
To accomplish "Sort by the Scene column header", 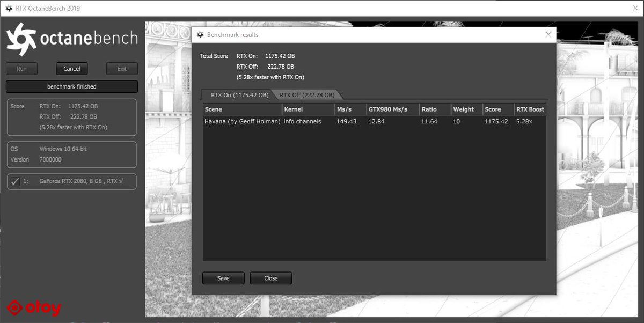I will 242,109.
